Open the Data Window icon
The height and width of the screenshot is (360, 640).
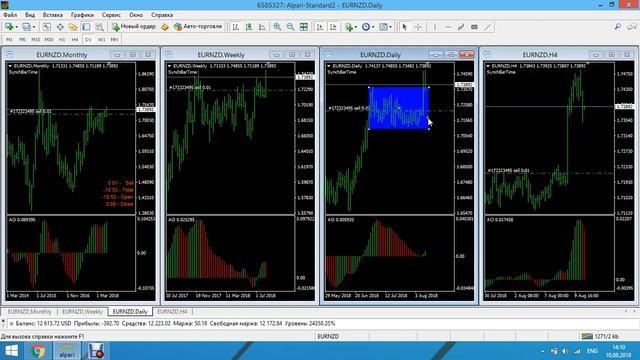tap(60, 27)
